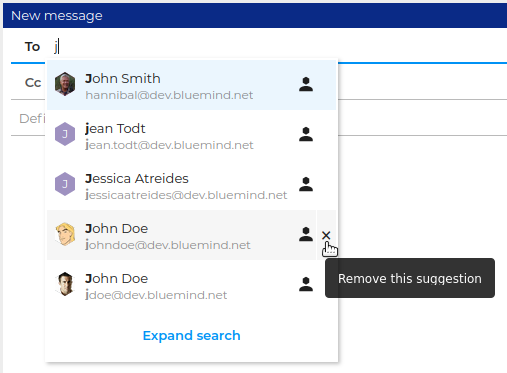Click John Smith's contact person icon

tap(306, 84)
